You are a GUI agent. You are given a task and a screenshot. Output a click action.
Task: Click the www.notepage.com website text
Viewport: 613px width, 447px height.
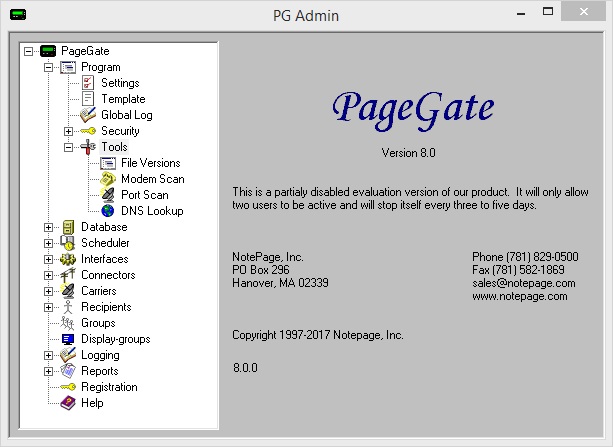click(x=520, y=296)
